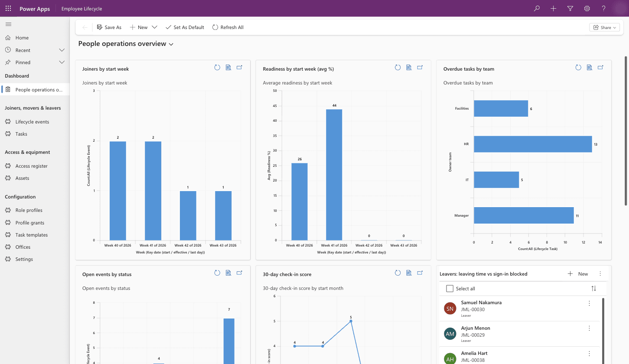Open the Share dropdown button
Viewport: 629px width, 364px height.
coord(605,27)
